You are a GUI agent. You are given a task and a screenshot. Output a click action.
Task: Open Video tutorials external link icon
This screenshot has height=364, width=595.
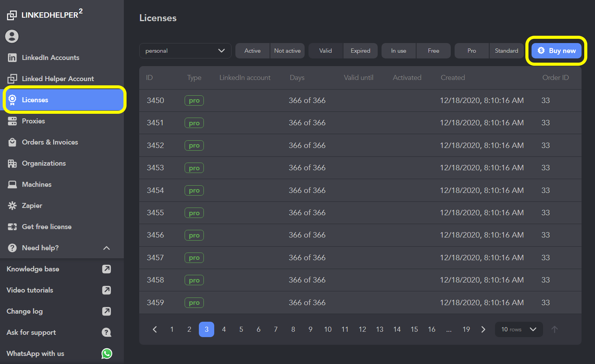pos(107,290)
